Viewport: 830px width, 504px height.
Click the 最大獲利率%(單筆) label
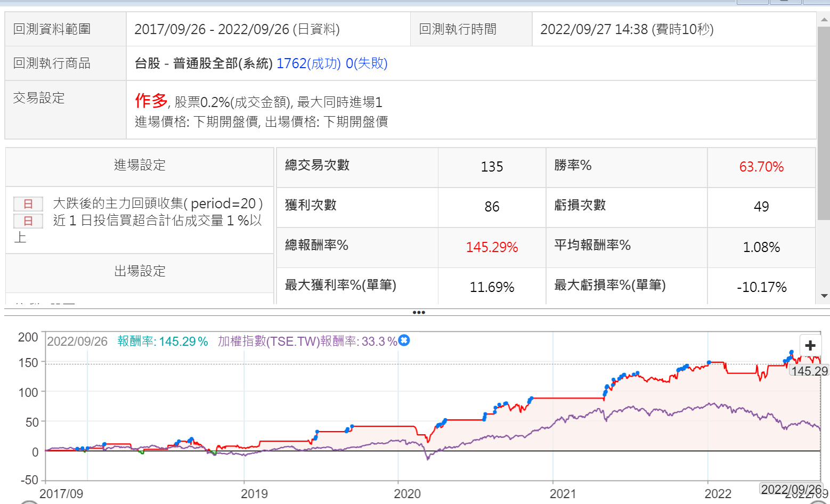(340, 285)
